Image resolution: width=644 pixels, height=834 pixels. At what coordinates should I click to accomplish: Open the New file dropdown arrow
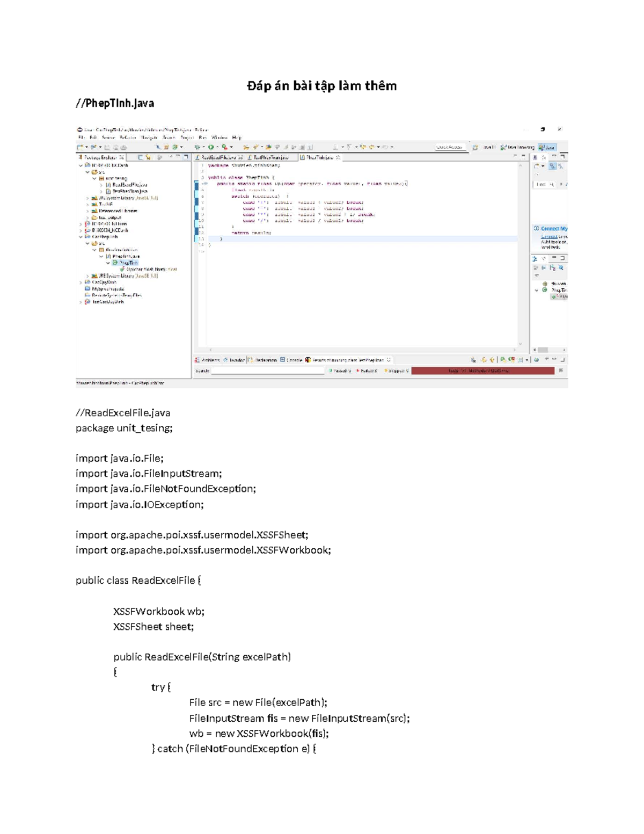click(x=86, y=147)
